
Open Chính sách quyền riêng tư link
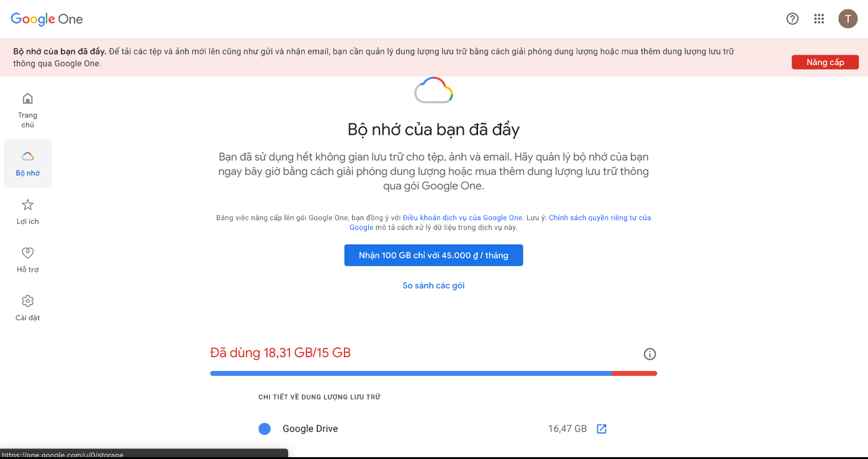(599, 218)
